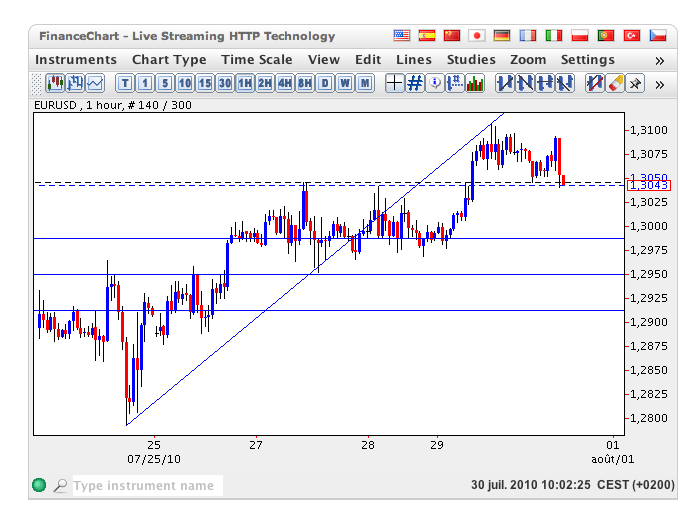Click the pushpin icon
Viewport: 683px width, 506px height.
(635, 83)
